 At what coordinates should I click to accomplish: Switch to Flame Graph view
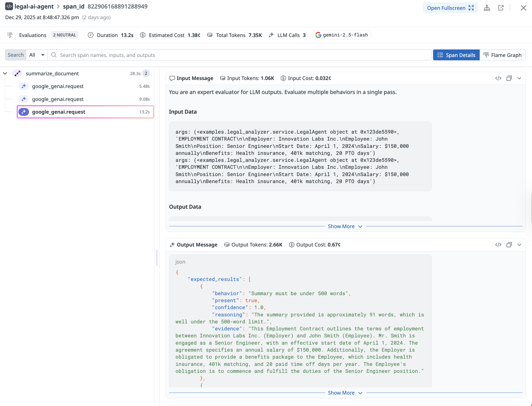click(x=502, y=55)
